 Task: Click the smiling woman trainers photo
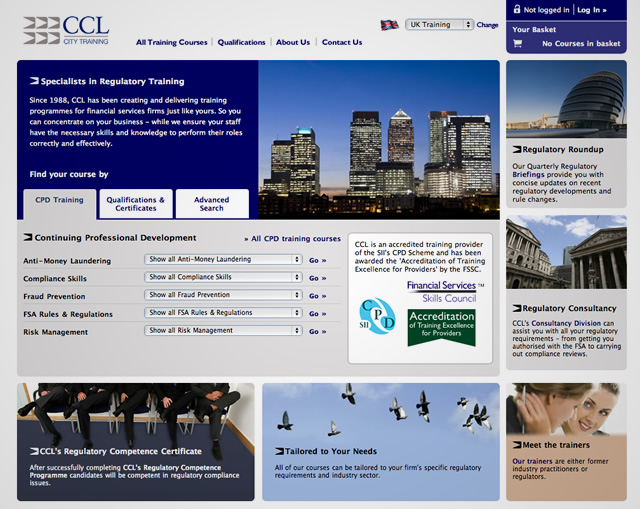(566, 409)
